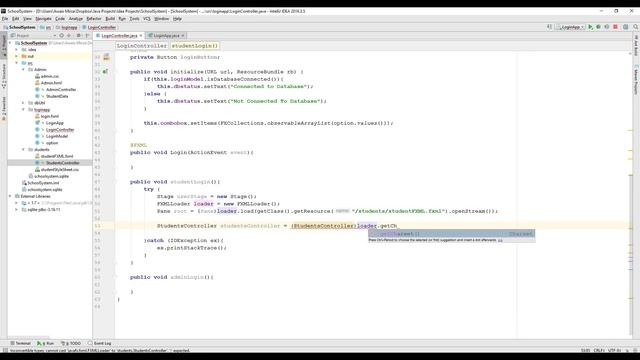Collapse the Admin package
640x360 pixels.
click(x=23, y=69)
